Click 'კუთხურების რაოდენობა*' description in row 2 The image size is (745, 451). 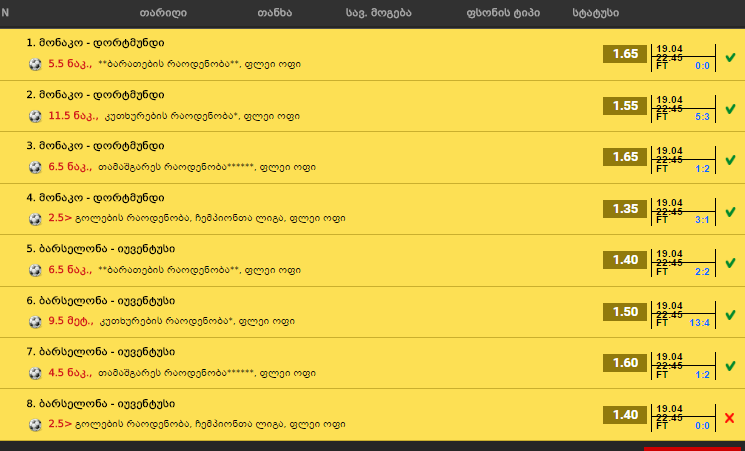coord(171,115)
